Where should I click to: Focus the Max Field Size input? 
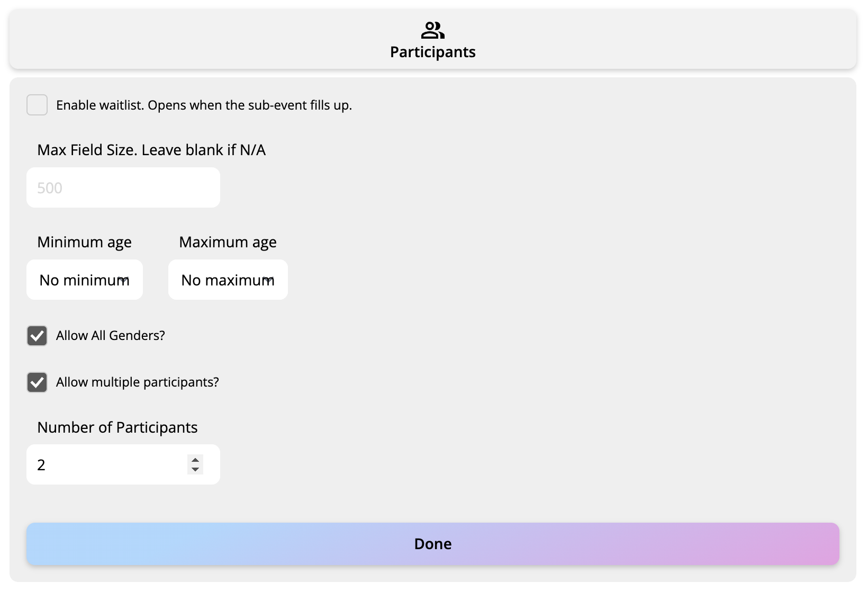tap(123, 187)
